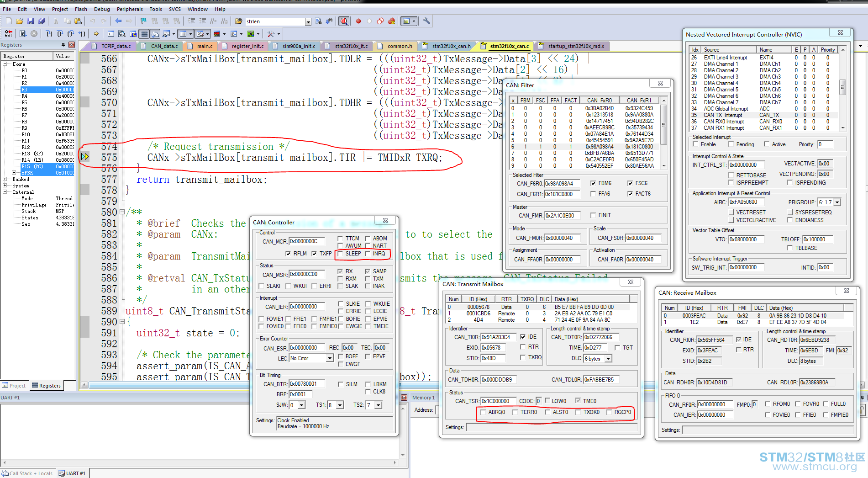
Task: Click the Step Into braces icon
Action: [49, 33]
